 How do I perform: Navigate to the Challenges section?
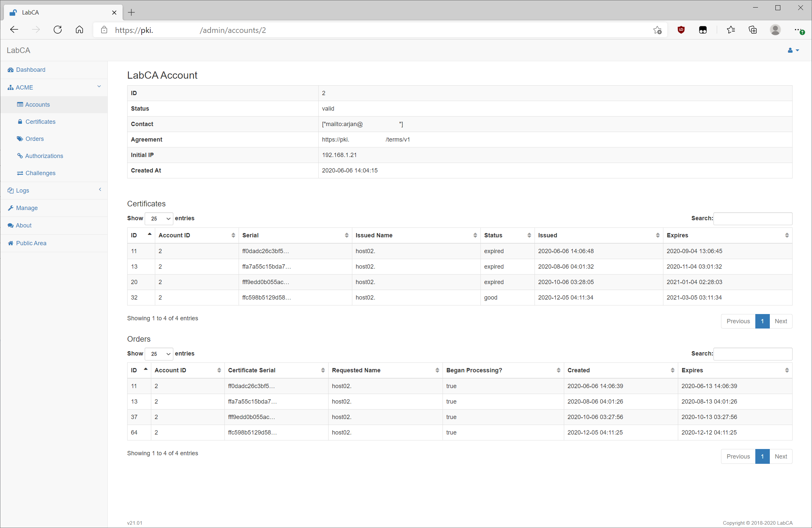coord(40,173)
